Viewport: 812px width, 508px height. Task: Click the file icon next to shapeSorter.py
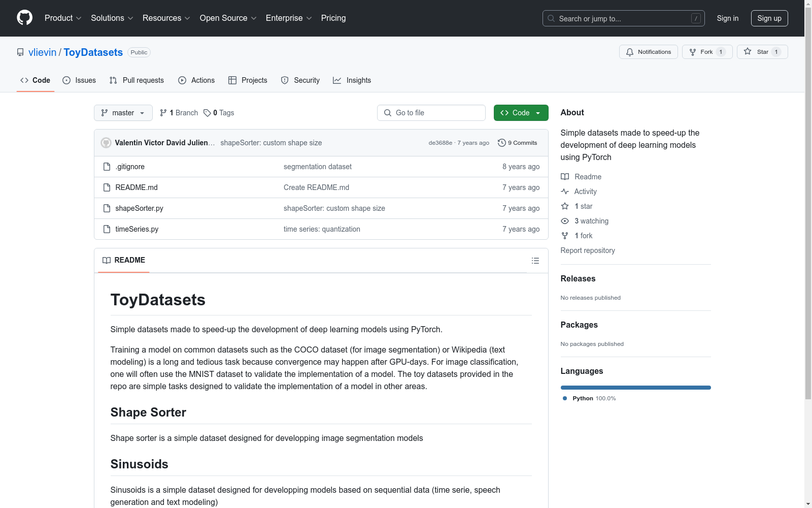click(107, 208)
